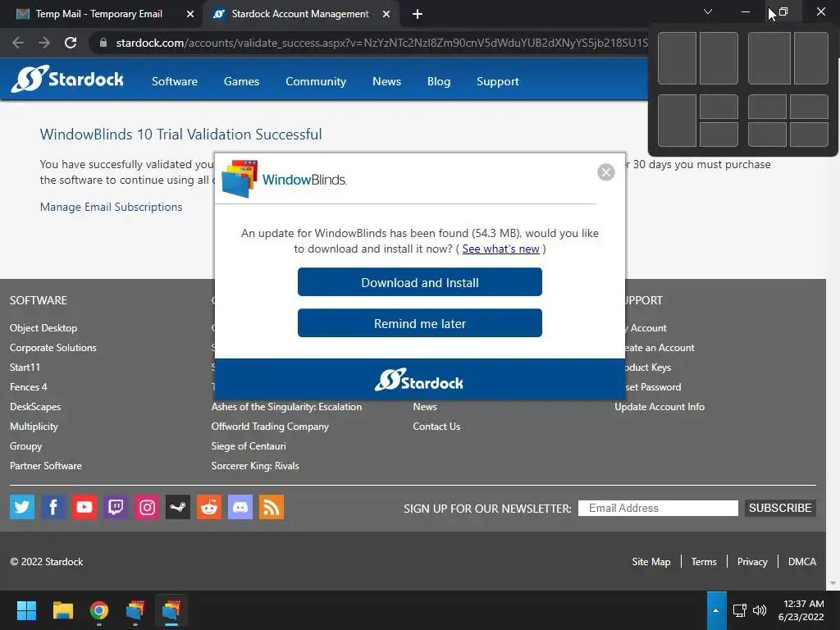Open the Object Desktop footer link
This screenshot has width=840, height=630.
pos(43,328)
